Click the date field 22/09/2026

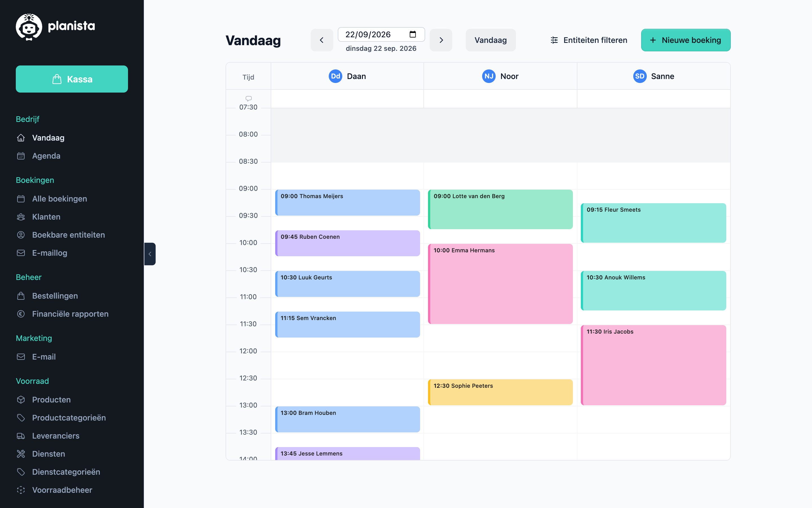[x=381, y=34]
